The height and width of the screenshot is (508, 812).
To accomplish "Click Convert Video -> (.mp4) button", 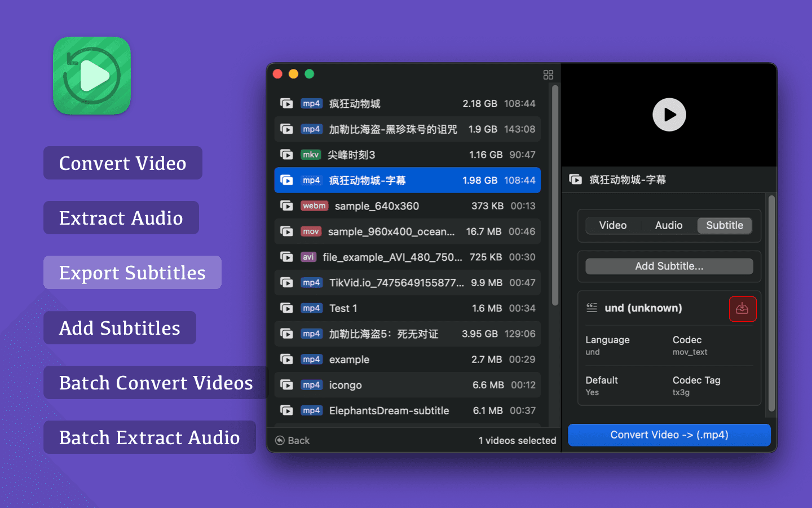I will point(669,435).
